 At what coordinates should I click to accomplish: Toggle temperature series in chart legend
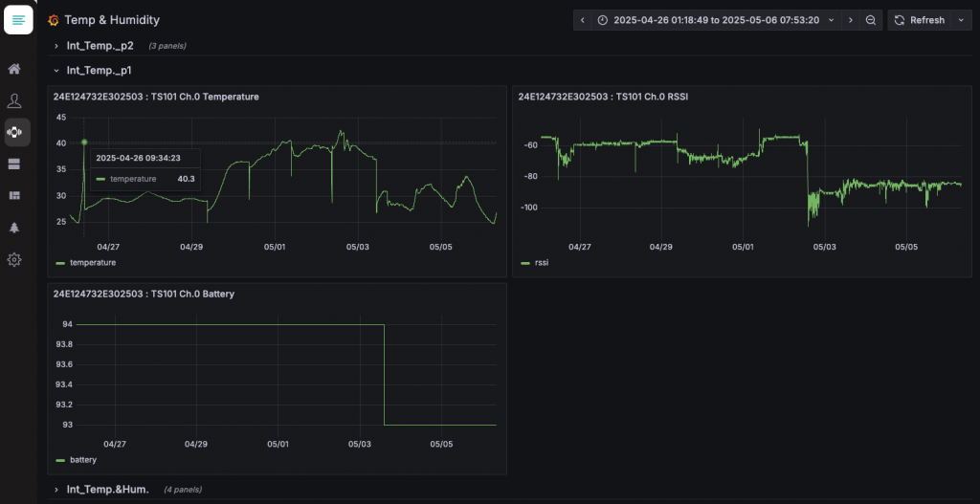pyautogui.click(x=92, y=262)
